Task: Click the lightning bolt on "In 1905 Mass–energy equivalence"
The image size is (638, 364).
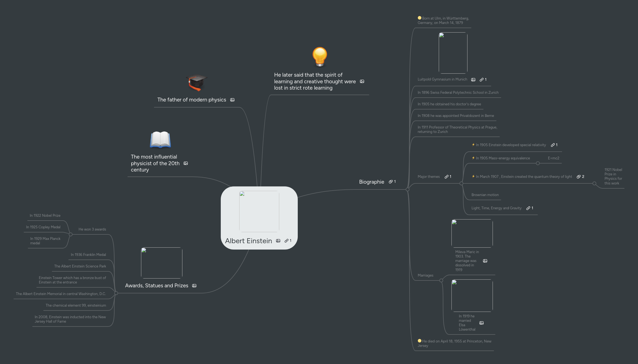Action: point(473,158)
